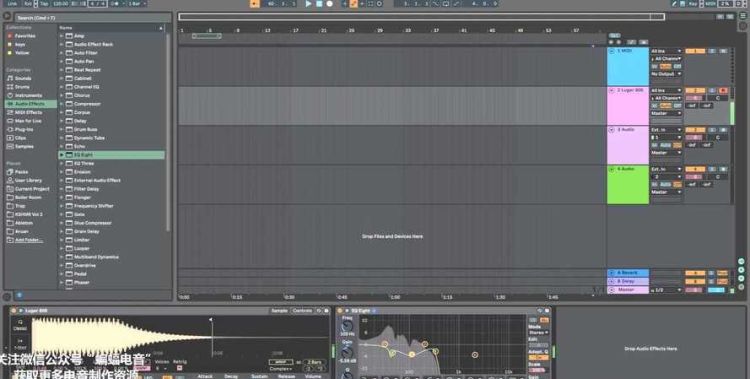The image size is (750, 379).
Task: Click Add Folder in Places
Action: tap(29, 240)
